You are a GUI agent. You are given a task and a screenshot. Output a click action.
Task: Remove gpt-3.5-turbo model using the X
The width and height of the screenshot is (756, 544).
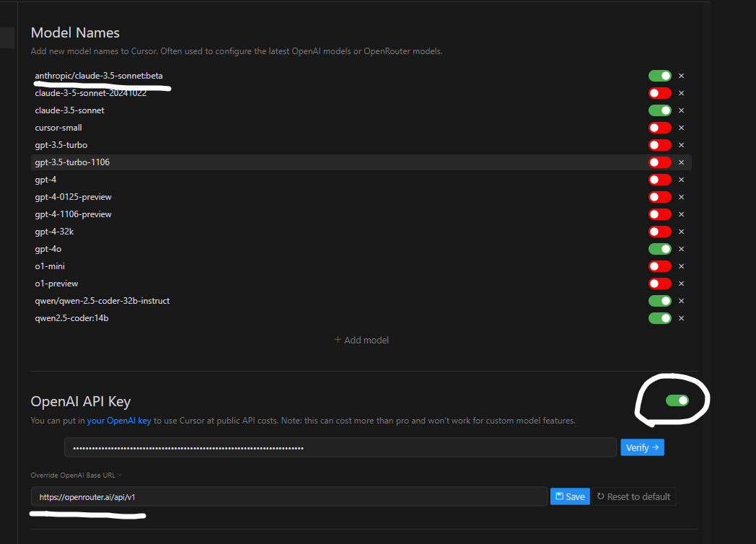(x=681, y=145)
